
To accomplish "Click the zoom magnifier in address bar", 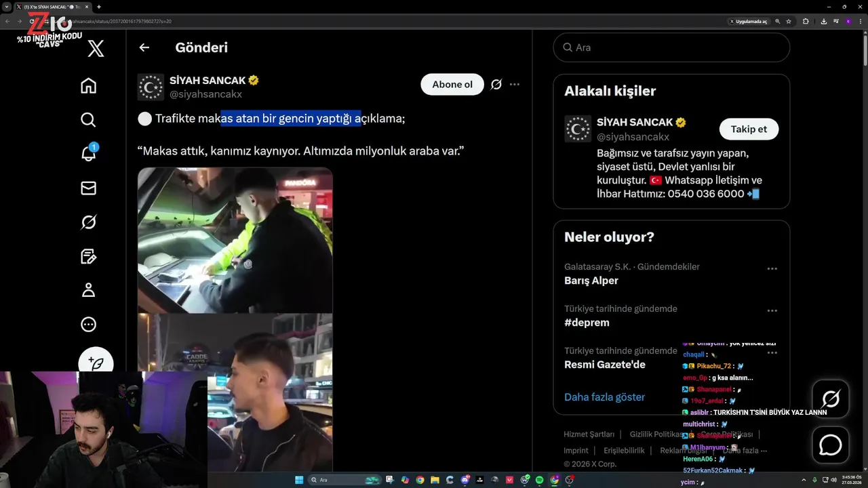I will tap(777, 22).
